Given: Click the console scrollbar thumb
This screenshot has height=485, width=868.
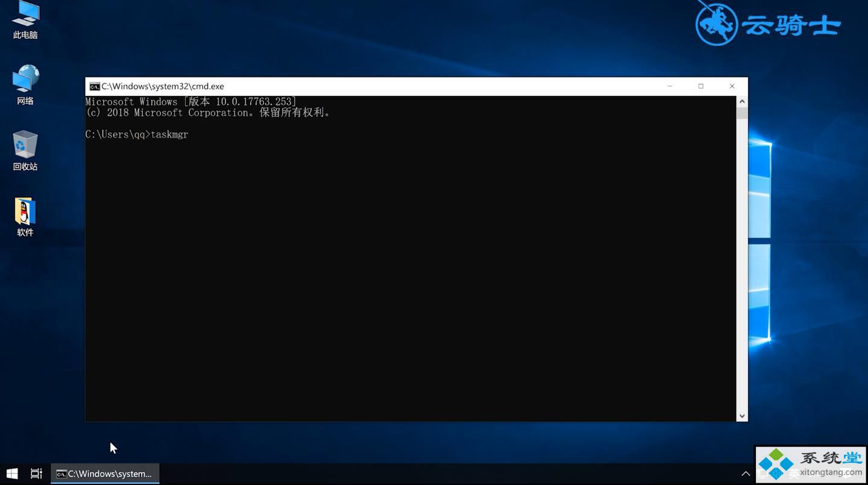Looking at the screenshot, I should click(x=742, y=113).
